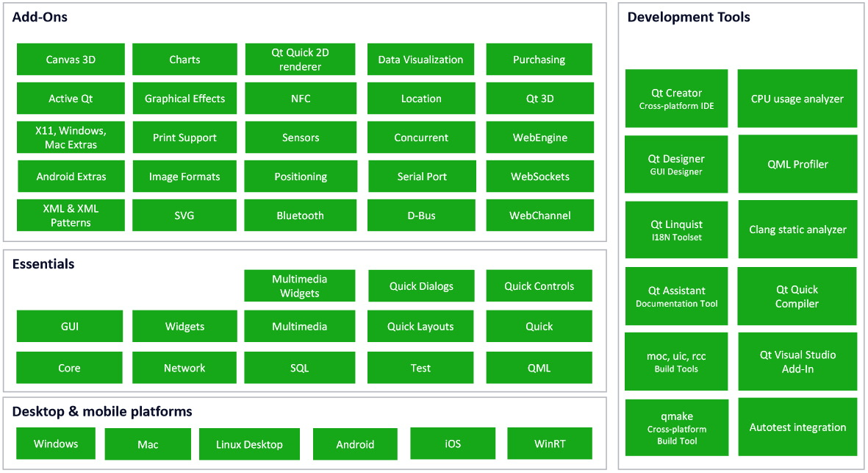Image resolution: width=868 pixels, height=473 pixels.
Task: Click the Qt Linquist I18N Toolset box
Action: (676, 230)
